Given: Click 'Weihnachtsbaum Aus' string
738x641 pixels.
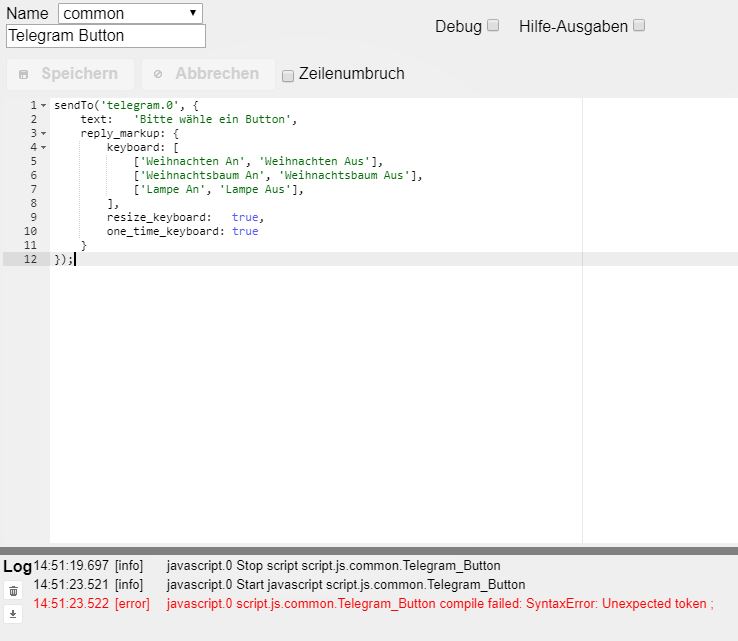Looking at the screenshot, I should point(345,176).
